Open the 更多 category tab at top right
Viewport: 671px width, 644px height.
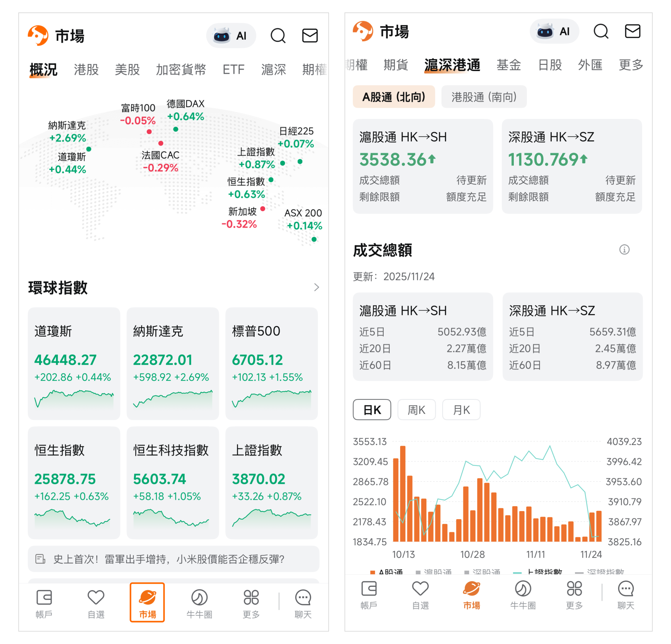(631, 65)
